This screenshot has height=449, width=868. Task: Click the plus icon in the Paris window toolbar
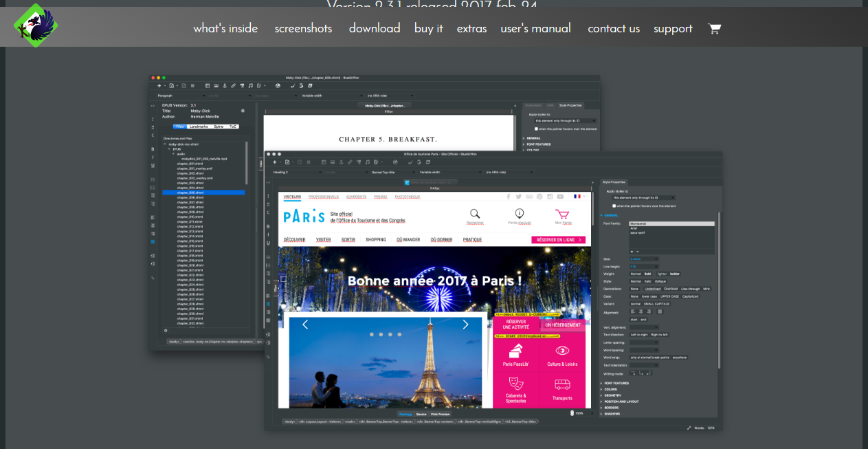pos(275,162)
